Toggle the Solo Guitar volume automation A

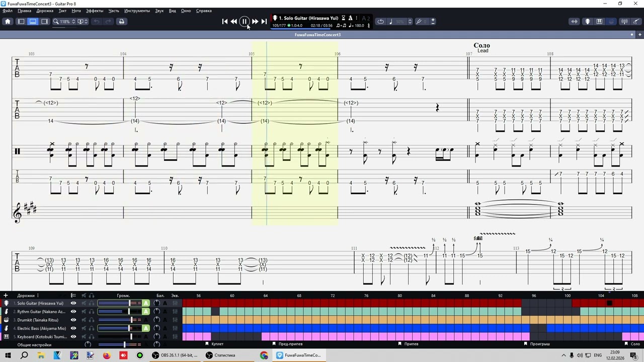[x=146, y=303]
